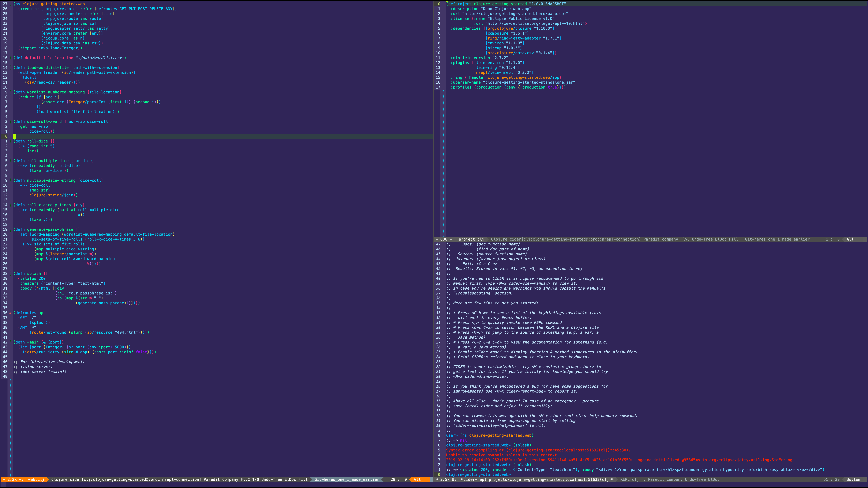Place cursor at the REPL input prompt
The width and height of the screenshot is (868, 488).
(x=514, y=475)
